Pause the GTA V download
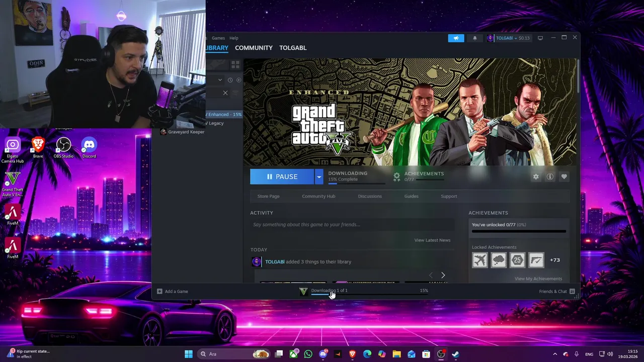The image size is (644, 362). click(282, 176)
